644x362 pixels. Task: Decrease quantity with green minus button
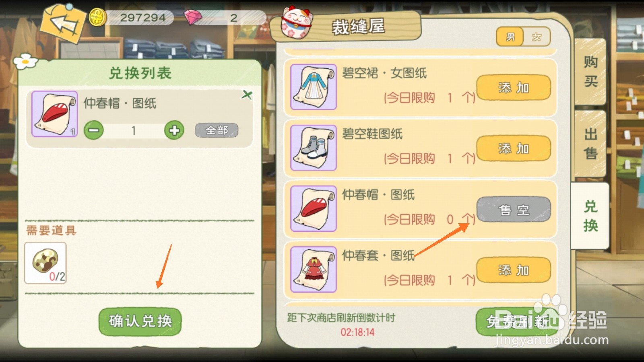point(94,130)
